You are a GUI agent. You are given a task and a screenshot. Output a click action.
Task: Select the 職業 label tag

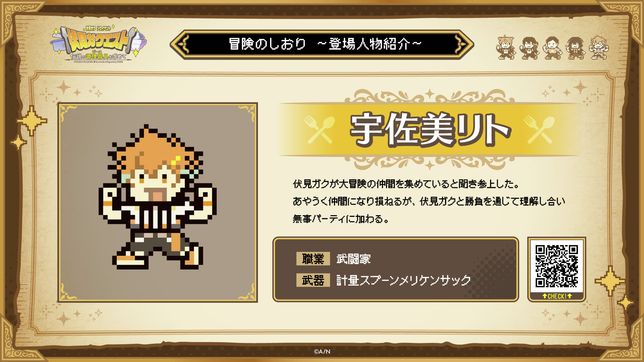coord(313,259)
